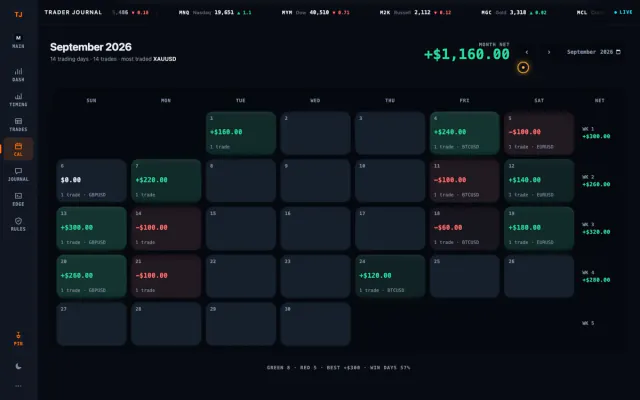Go to the next month with the right chevron
Image resolution: width=640 pixels, height=400 pixels.
[x=549, y=52]
